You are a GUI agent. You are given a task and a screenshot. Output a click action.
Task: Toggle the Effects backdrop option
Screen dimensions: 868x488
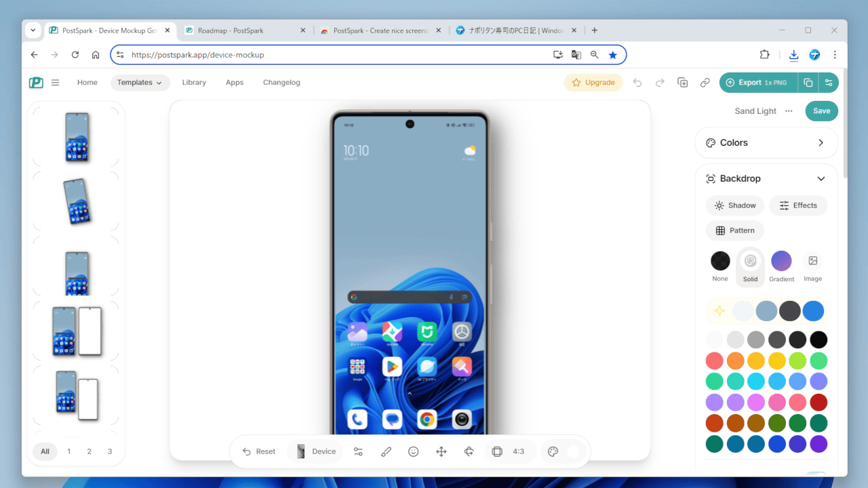(x=798, y=205)
